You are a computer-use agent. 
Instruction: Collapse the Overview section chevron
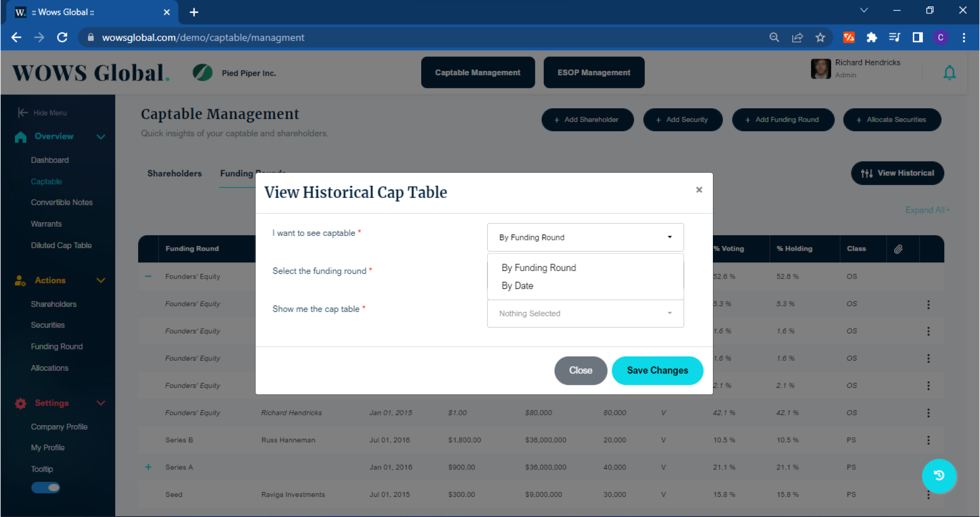101,137
